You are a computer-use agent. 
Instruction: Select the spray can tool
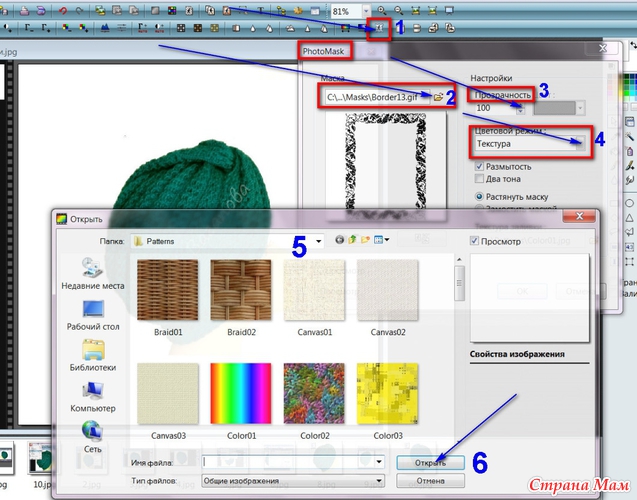coord(629,152)
